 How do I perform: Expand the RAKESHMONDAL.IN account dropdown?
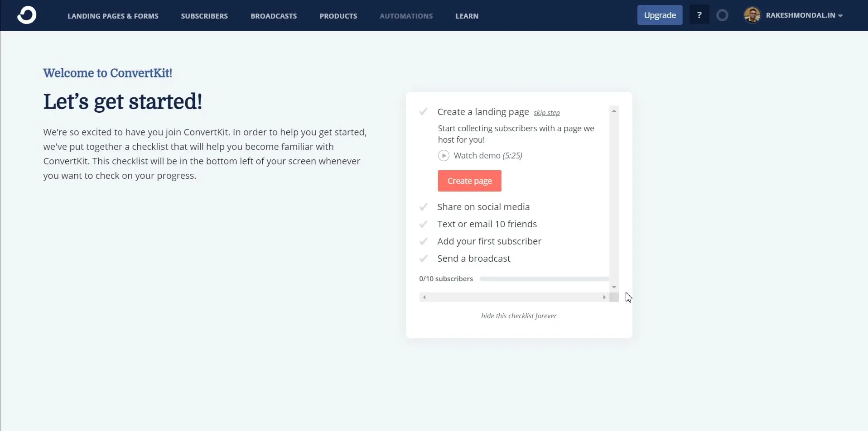click(x=804, y=15)
